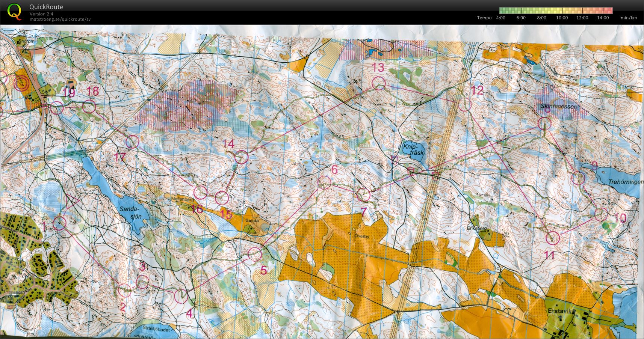This screenshot has height=339, width=644.
Task: Click the Knipträsk lake label
Action: (414, 149)
